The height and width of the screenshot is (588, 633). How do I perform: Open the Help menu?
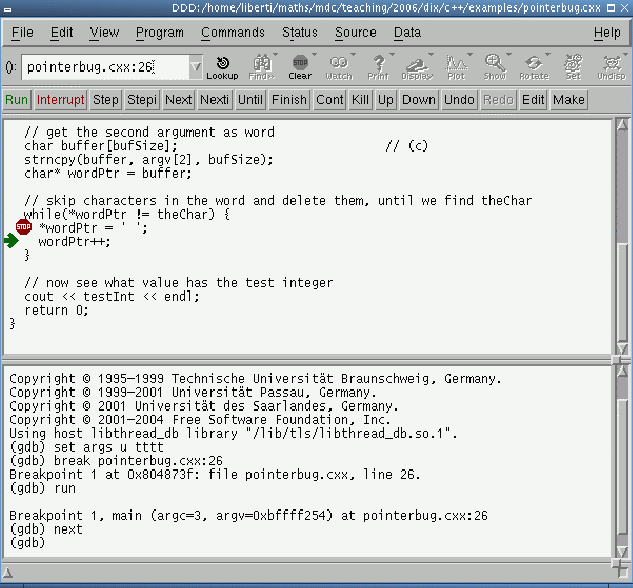click(607, 32)
